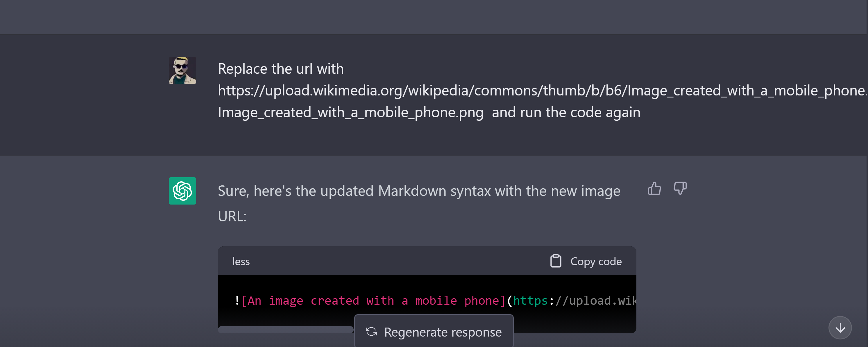Viewport: 868px width, 347px height.
Task: Click the clipboard icon beside Copy code
Action: pos(555,261)
